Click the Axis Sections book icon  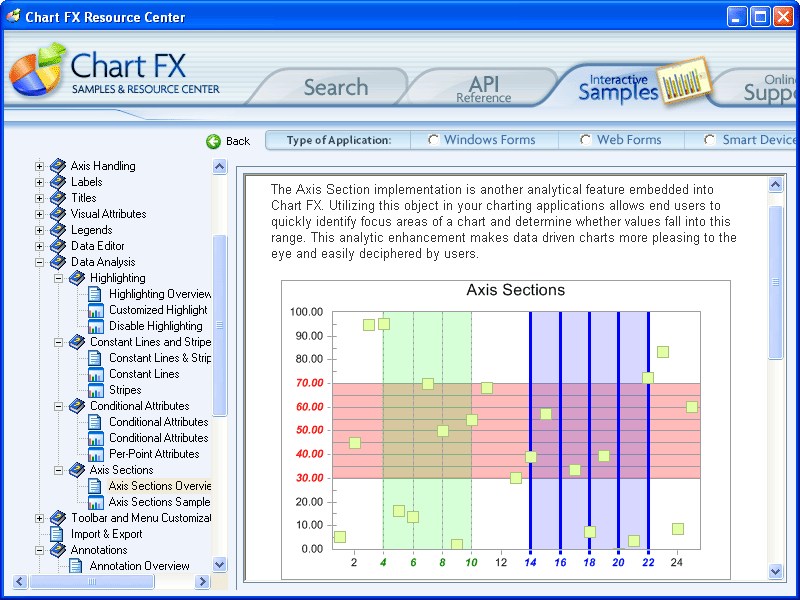(77, 470)
